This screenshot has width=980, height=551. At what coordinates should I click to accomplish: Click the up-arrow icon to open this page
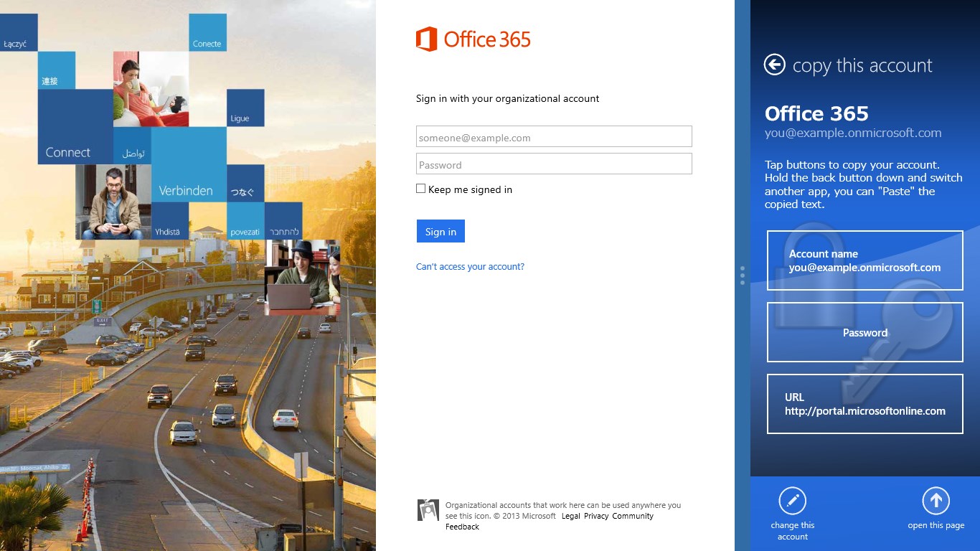click(x=936, y=501)
